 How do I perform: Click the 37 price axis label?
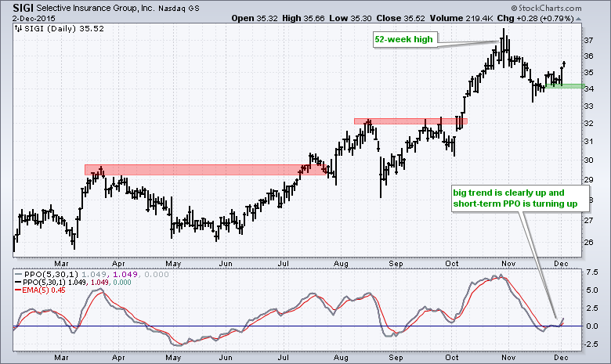589,41
